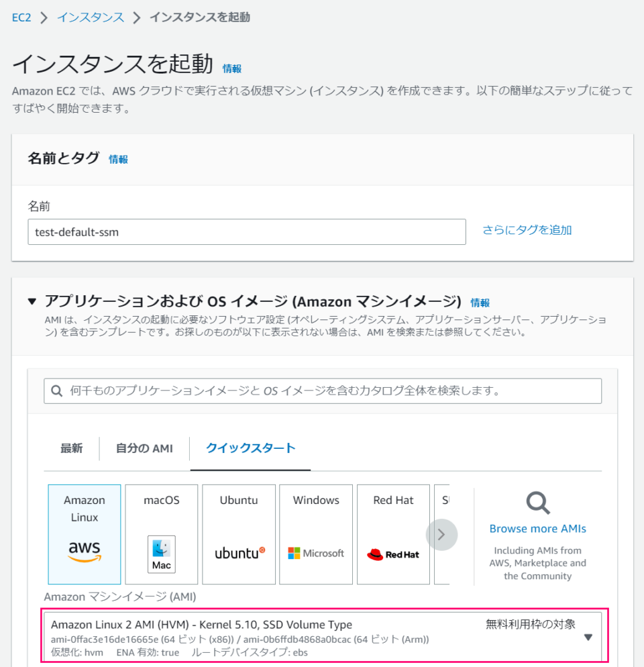Screen dimensions: 644x667
Task: Switch to the 最新 tab
Action: click(x=72, y=448)
